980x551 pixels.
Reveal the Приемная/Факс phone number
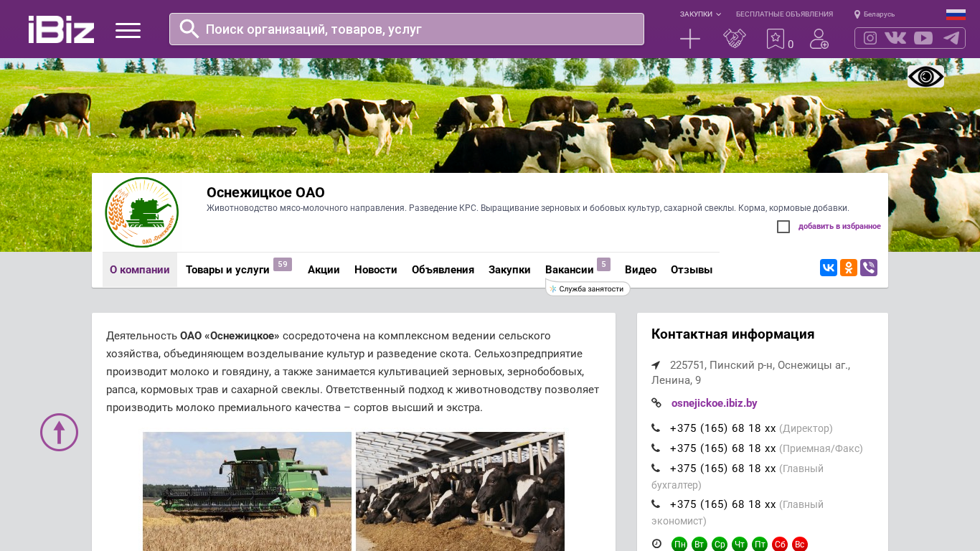pyautogui.click(x=723, y=448)
